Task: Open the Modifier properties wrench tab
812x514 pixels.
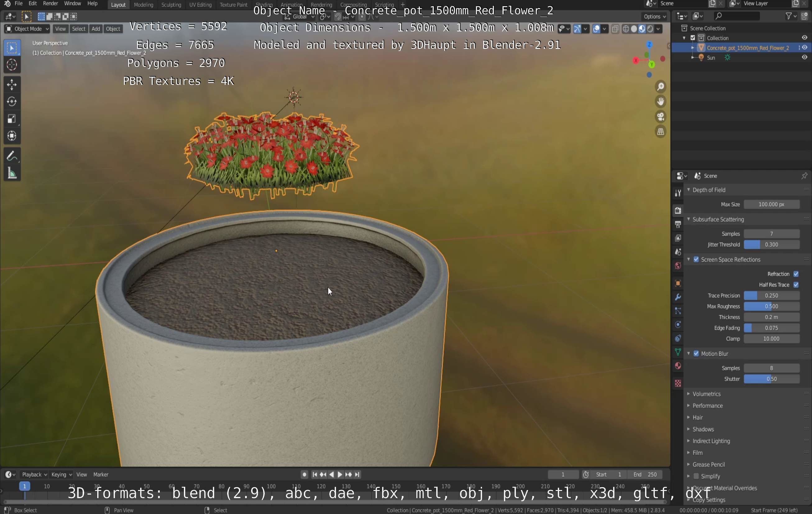Action: coord(678,297)
